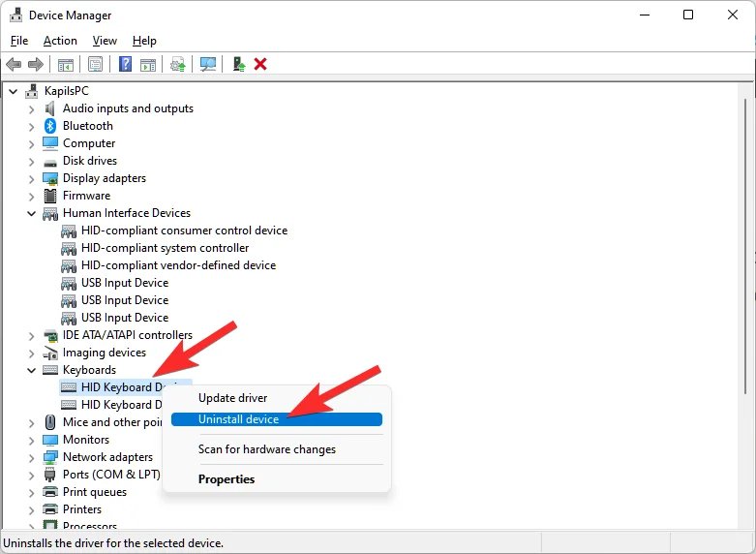Click the Computer category label

click(89, 143)
